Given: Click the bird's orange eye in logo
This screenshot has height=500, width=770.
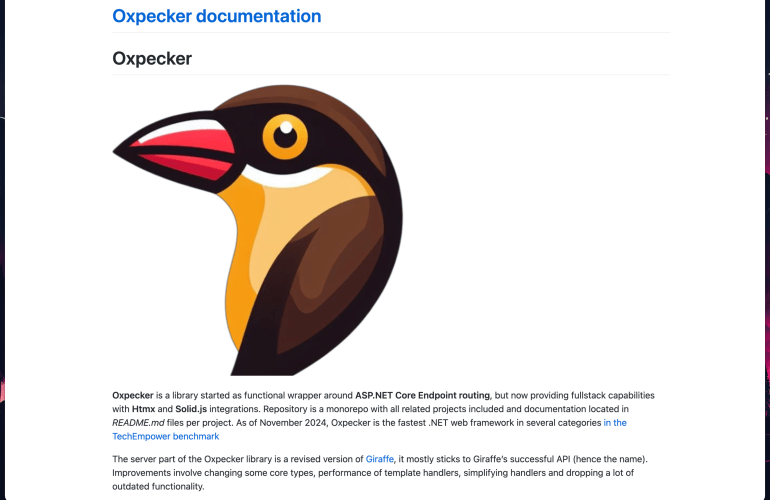Looking at the screenshot, I should (285, 137).
